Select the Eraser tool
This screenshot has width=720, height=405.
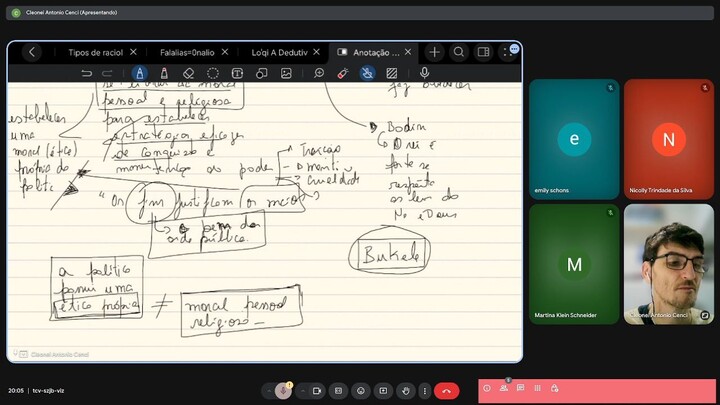click(x=188, y=73)
